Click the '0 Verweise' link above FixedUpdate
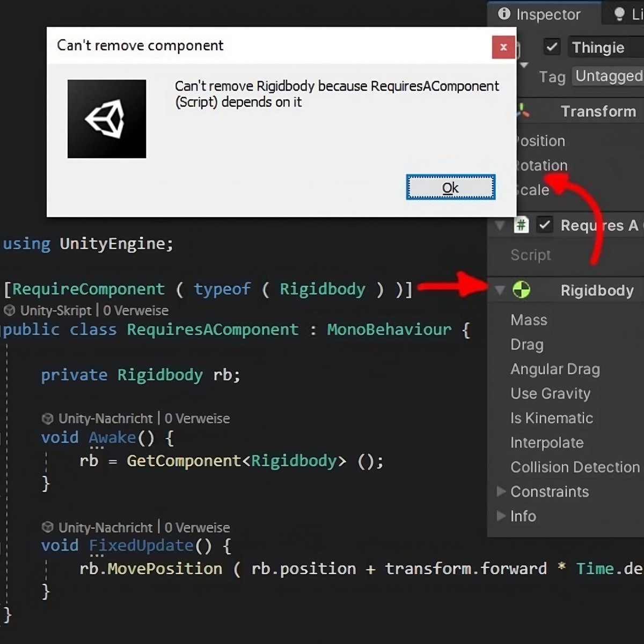This screenshot has width=644, height=644. pyautogui.click(x=197, y=528)
